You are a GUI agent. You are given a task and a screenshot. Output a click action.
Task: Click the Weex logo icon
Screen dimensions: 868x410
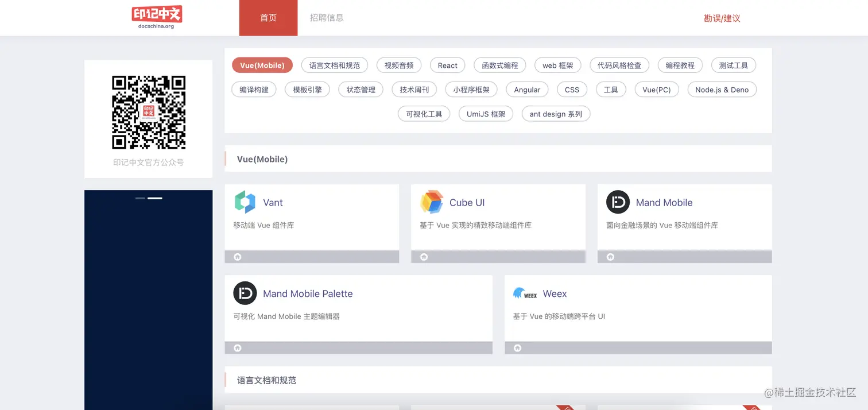tap(525, 293)
